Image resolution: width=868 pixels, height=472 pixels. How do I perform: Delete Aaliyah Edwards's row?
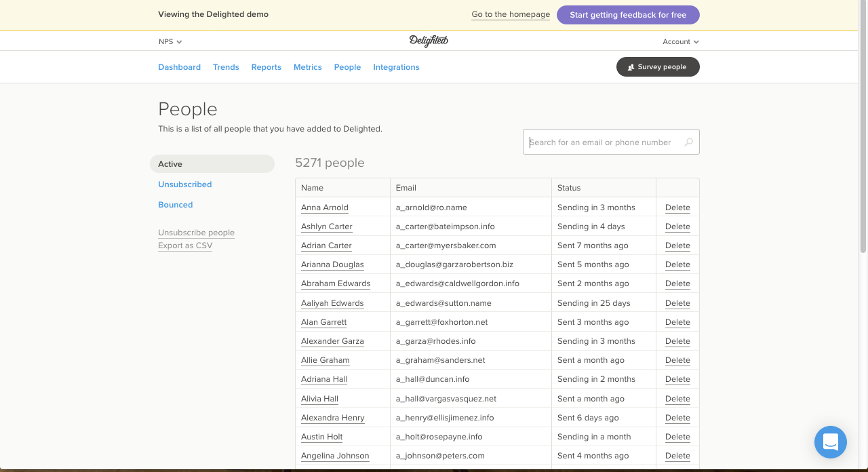click(677, 303)
